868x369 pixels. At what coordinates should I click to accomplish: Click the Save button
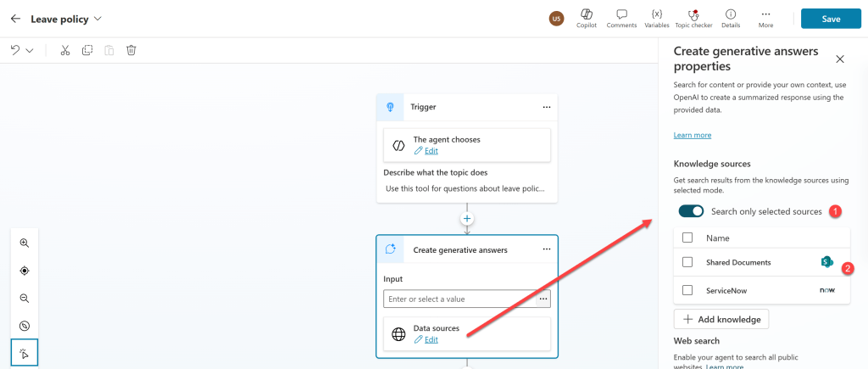pos(831,19)
